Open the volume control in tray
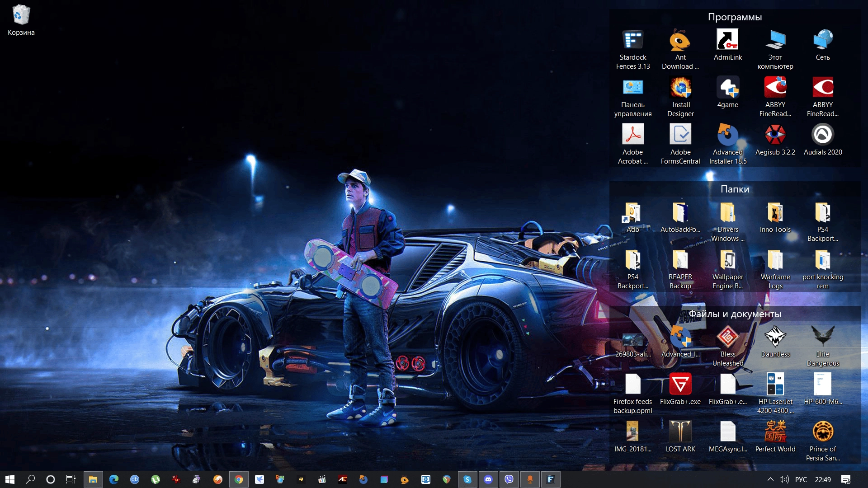 coord(784,479)
